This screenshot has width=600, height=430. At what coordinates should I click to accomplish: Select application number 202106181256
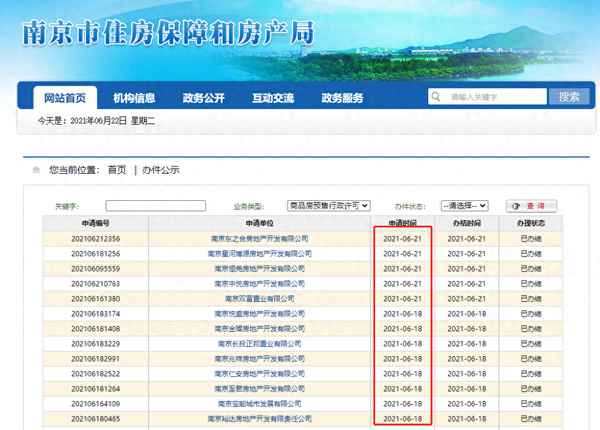(x=96, y=254)
